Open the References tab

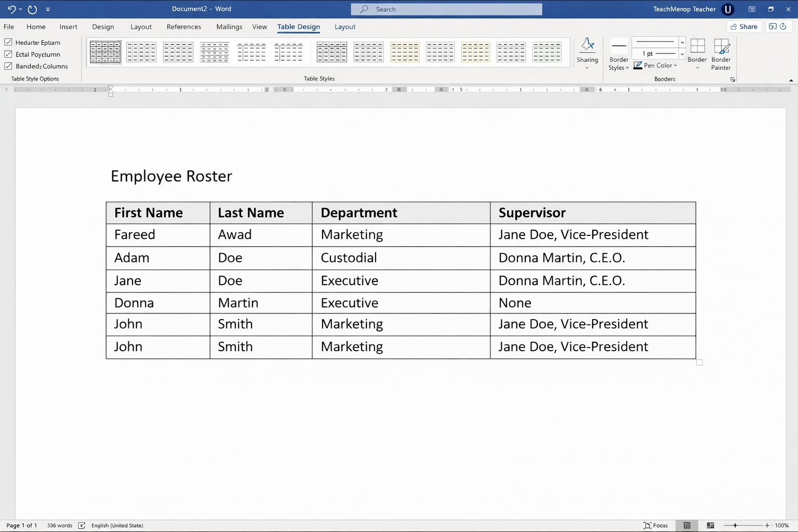click(x=183, y=27)
